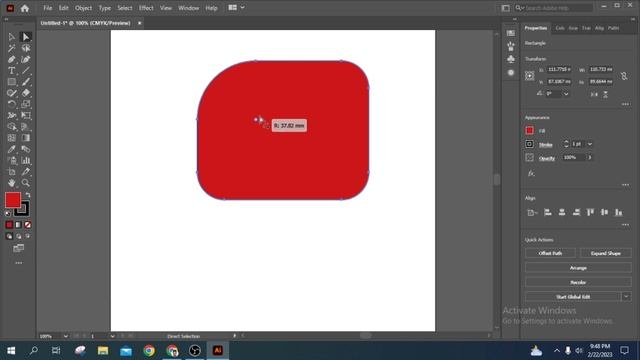Select the Slice tool

[26, 172]
